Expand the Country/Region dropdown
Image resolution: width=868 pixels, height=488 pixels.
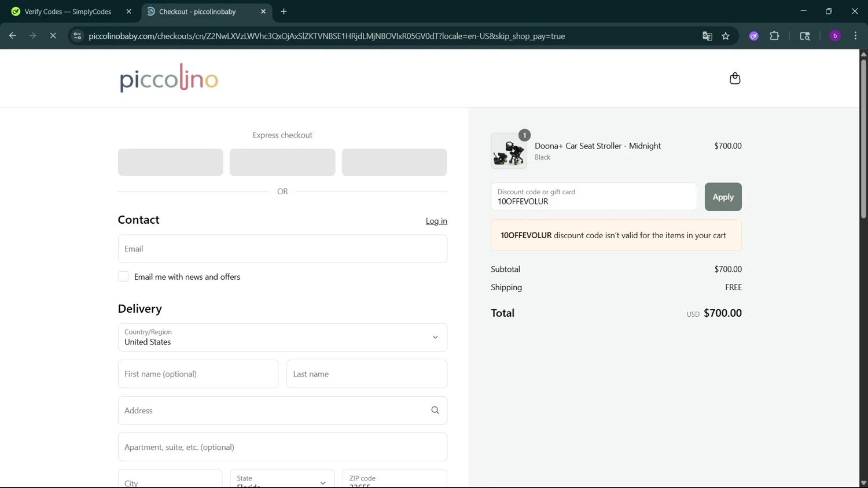[x=282, y=337]
